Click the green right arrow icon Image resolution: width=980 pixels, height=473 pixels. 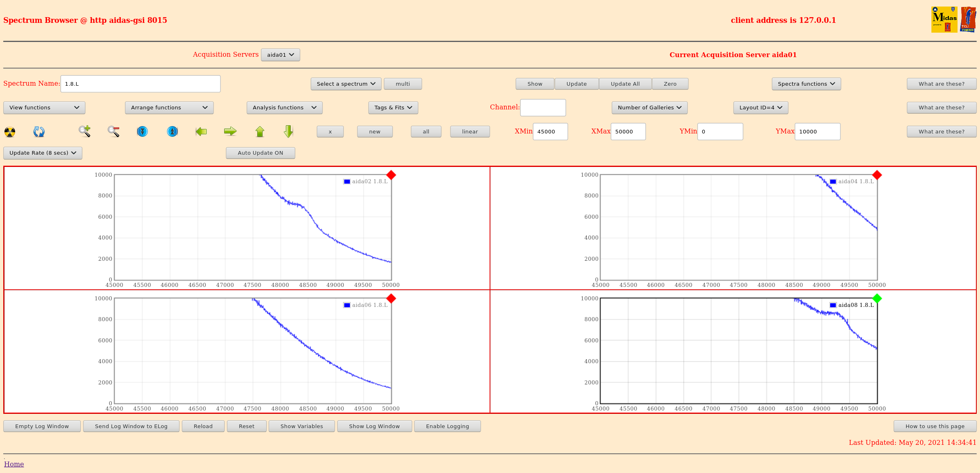pyautogui.click(x=230, y=131)
